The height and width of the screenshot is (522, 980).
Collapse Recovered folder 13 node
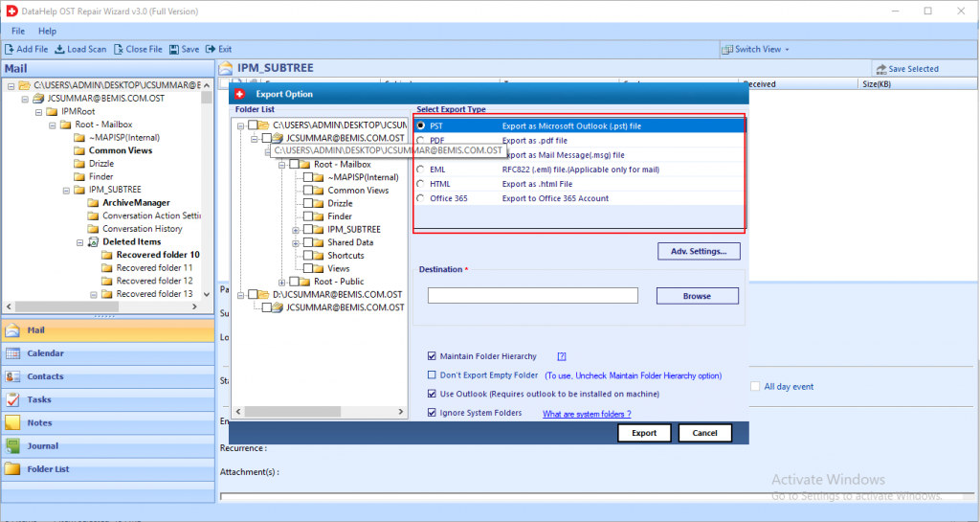coord(94,294)
